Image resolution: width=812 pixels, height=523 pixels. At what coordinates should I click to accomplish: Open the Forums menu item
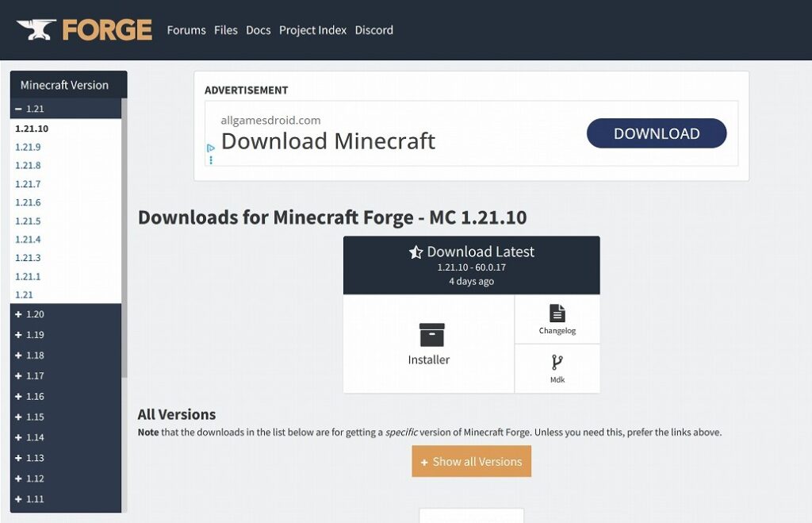point(186,30)
